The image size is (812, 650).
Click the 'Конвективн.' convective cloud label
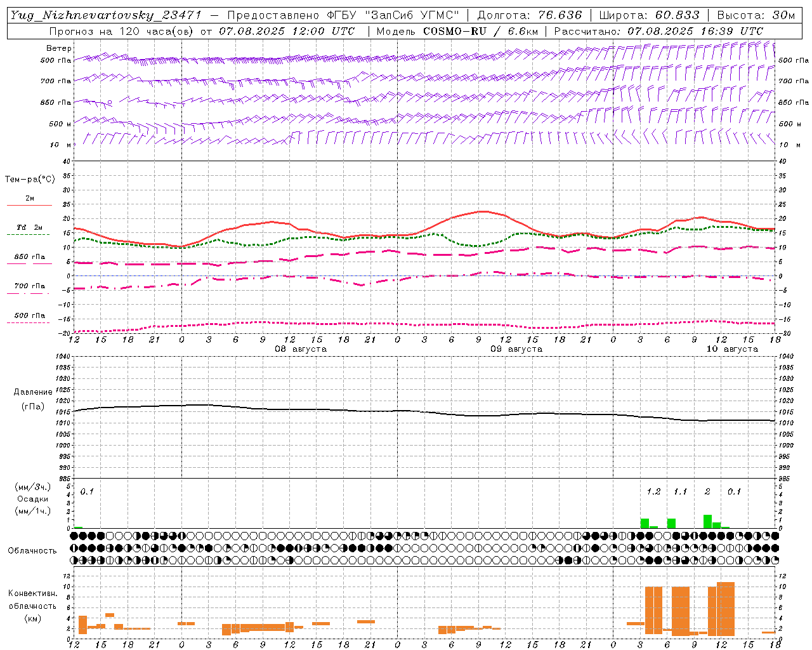pyautogui.click(x=33, y=594)
